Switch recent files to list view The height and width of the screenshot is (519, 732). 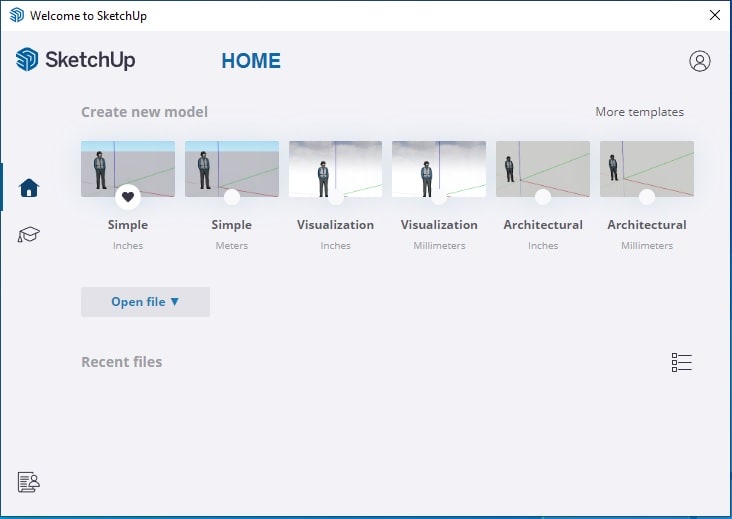(x=682, y=362)
